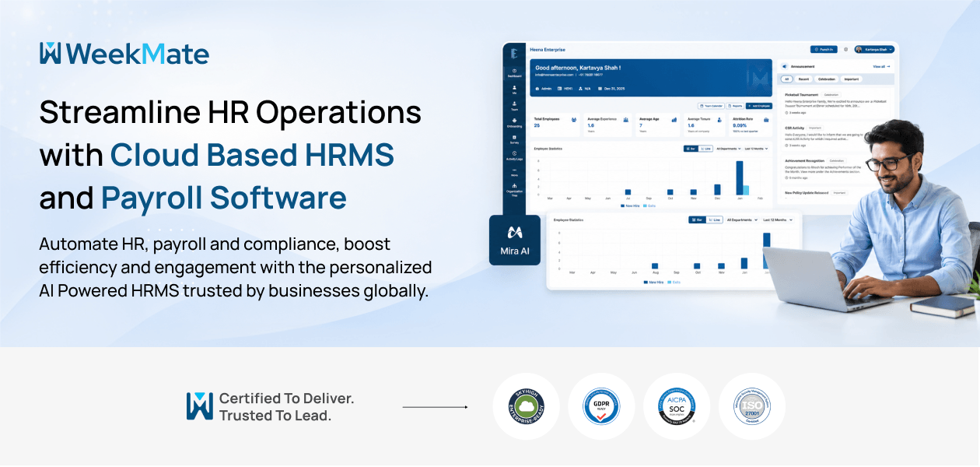
Task: Click the Aug bar in lower chart
Action: [655, 266]
